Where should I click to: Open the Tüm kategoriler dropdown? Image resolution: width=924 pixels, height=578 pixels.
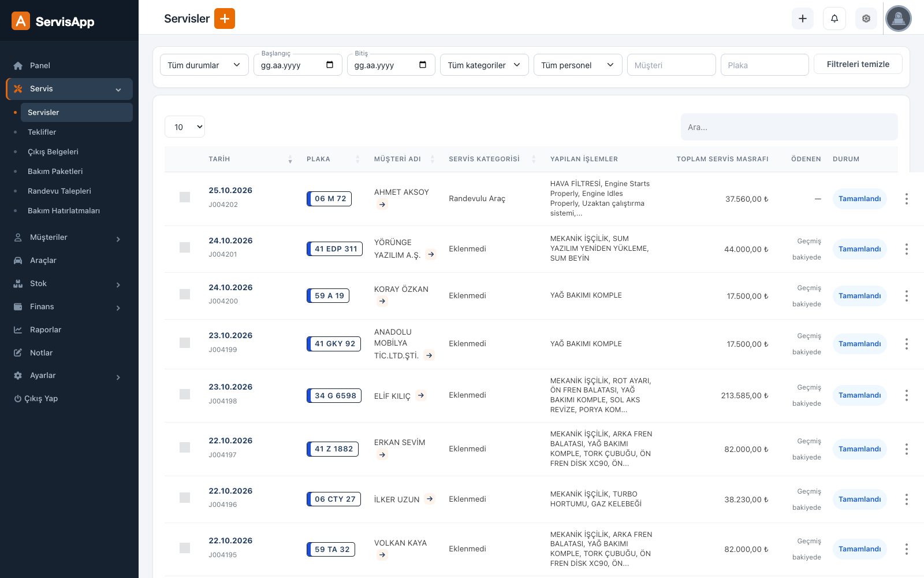pyautogui.click(x=485, y=65)
